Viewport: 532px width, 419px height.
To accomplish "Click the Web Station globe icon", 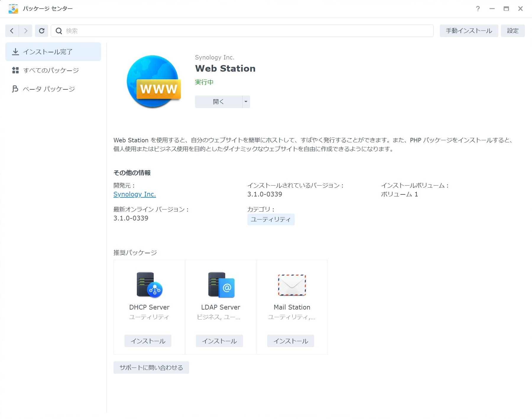I will [x=153, y=82].
